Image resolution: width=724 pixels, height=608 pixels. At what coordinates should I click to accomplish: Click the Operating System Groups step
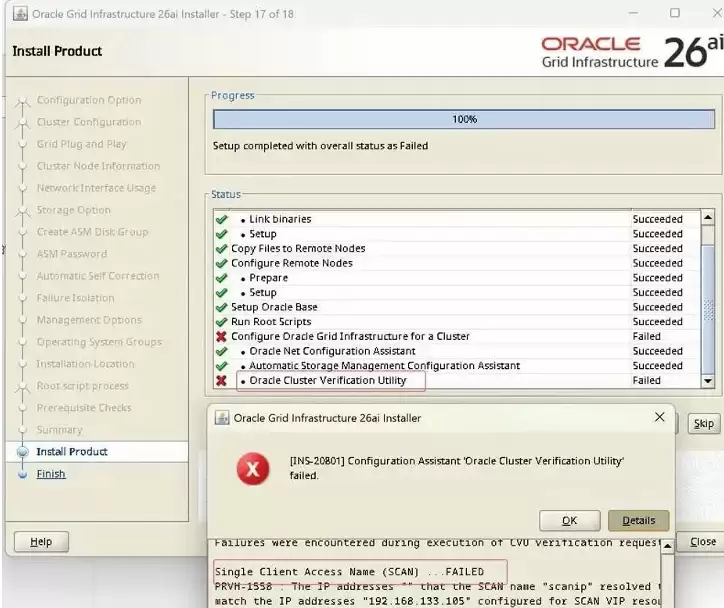99,342
